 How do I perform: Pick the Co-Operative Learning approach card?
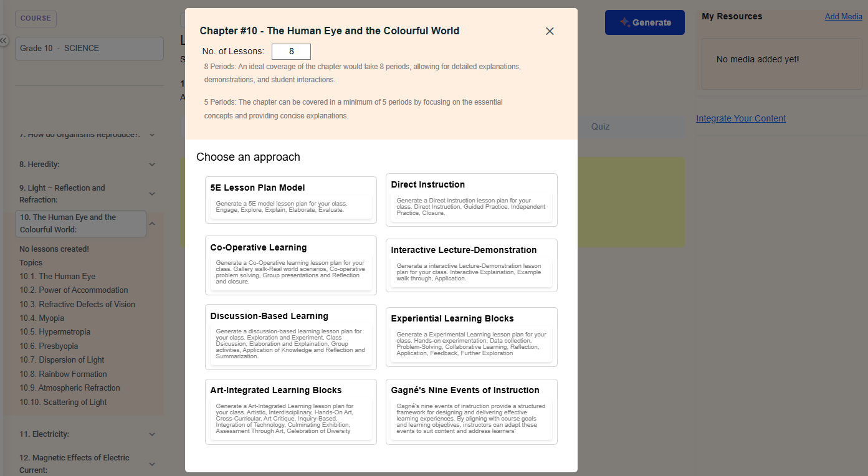pos(290,265)
